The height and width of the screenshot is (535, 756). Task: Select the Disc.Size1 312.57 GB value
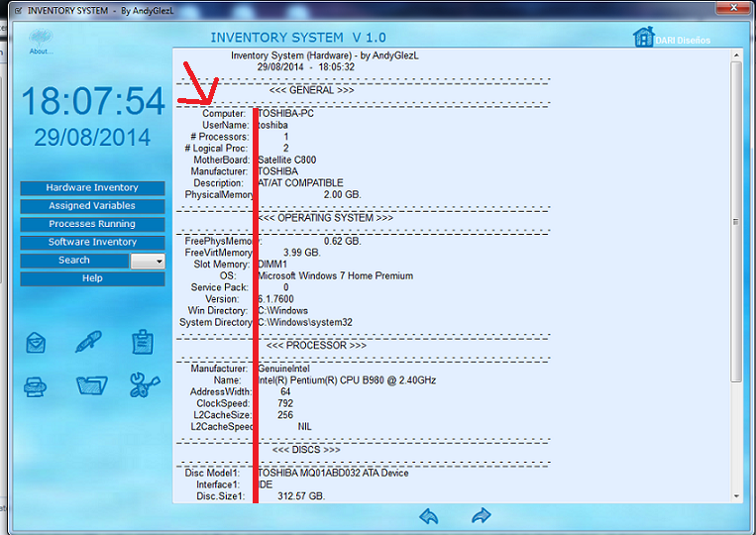pos(301,496)
